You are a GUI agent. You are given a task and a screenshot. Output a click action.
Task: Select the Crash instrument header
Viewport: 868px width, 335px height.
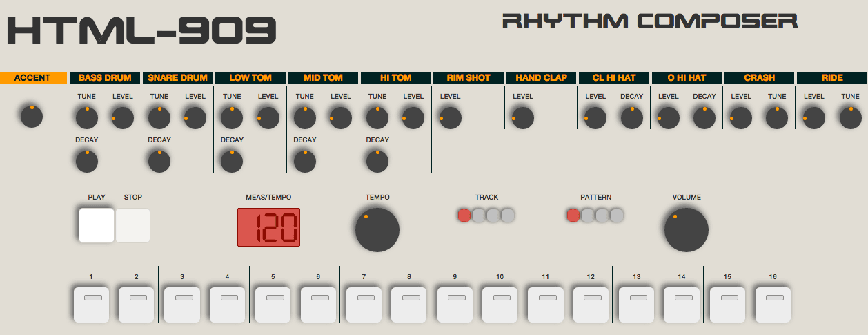coord(760,78)
